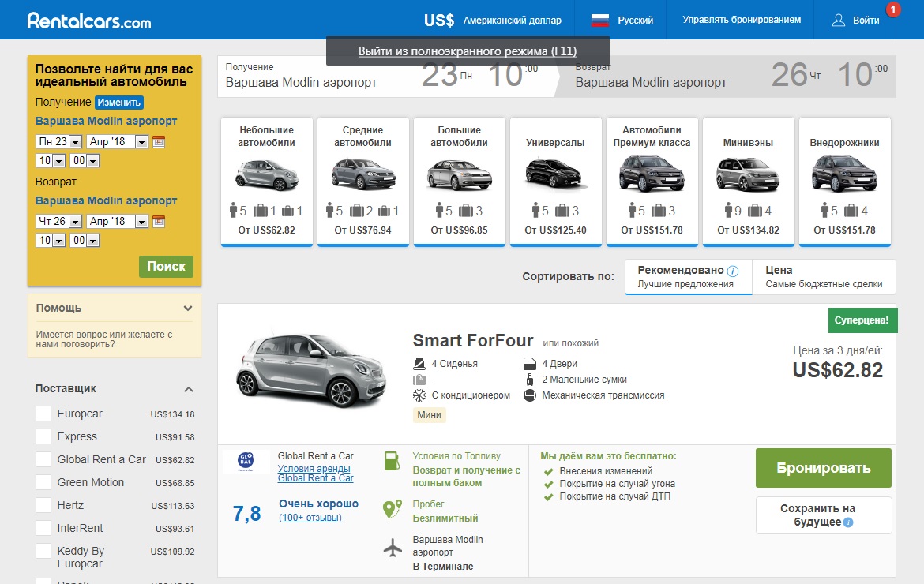
Task: Check the Express supplier filter
Action: click(43, 437)
